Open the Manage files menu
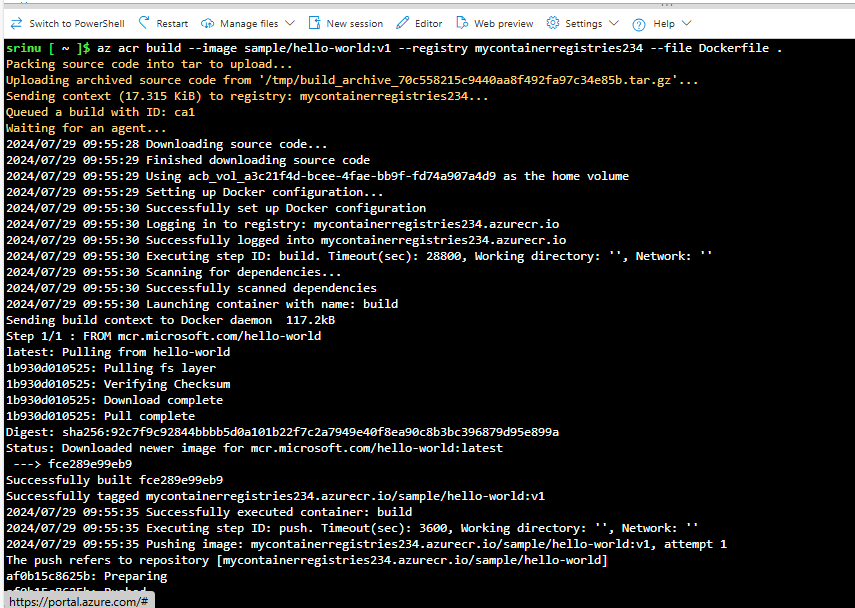855x608 pixels. (248, 23)
